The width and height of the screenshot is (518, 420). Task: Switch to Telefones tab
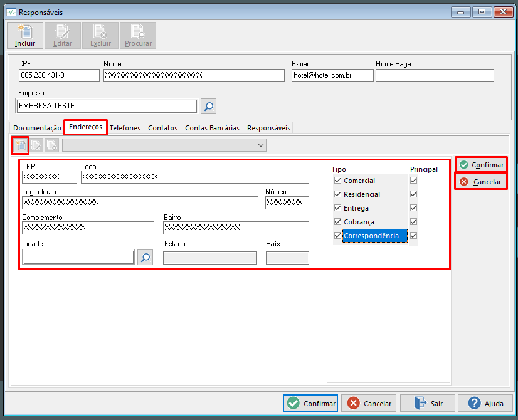[x=125, y=128]
